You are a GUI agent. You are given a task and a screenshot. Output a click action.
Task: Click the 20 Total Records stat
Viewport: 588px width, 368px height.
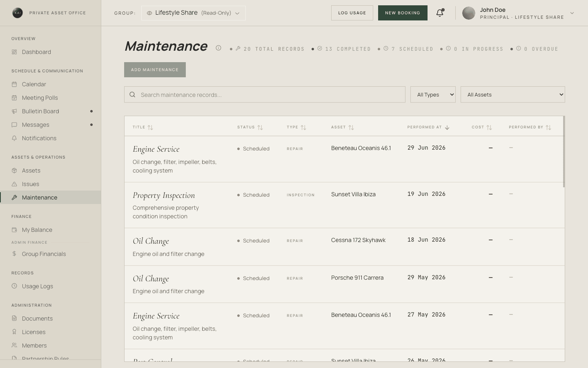(270, 49)
